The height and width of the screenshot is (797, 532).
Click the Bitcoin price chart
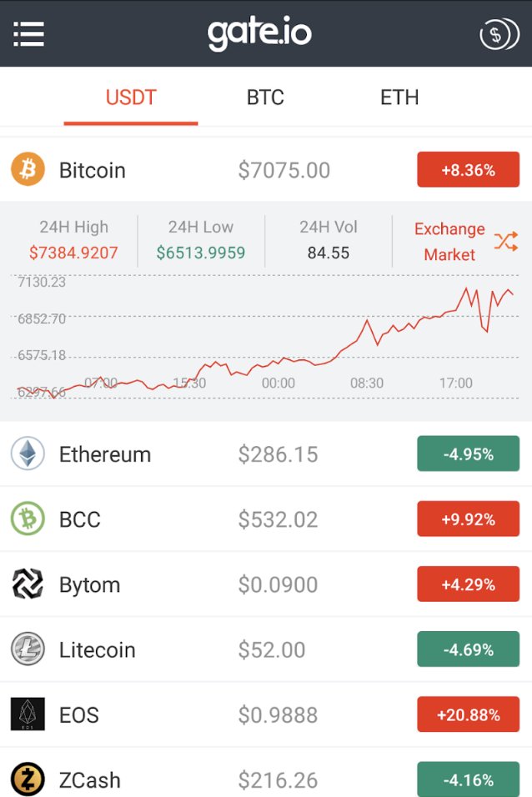pyautogui.click(x=265, y=342)
